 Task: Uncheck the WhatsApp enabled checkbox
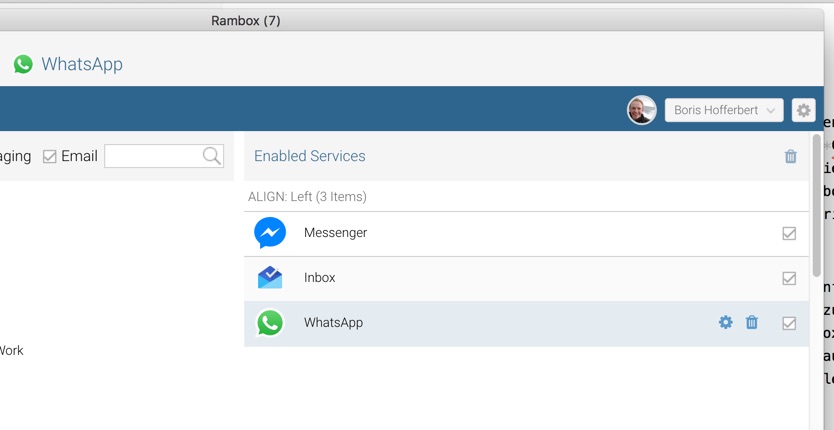pyautogui.click(x=789, y=323)
